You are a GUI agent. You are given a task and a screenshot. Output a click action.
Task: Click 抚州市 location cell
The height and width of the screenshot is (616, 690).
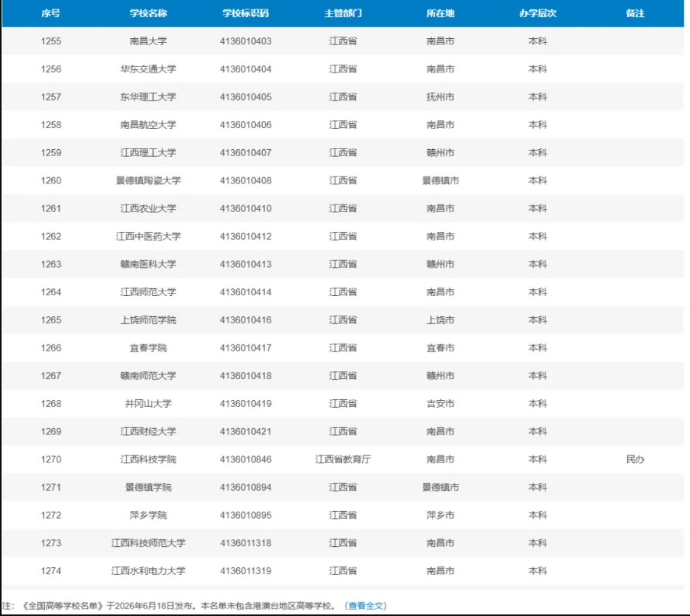(x=440, y=97)
